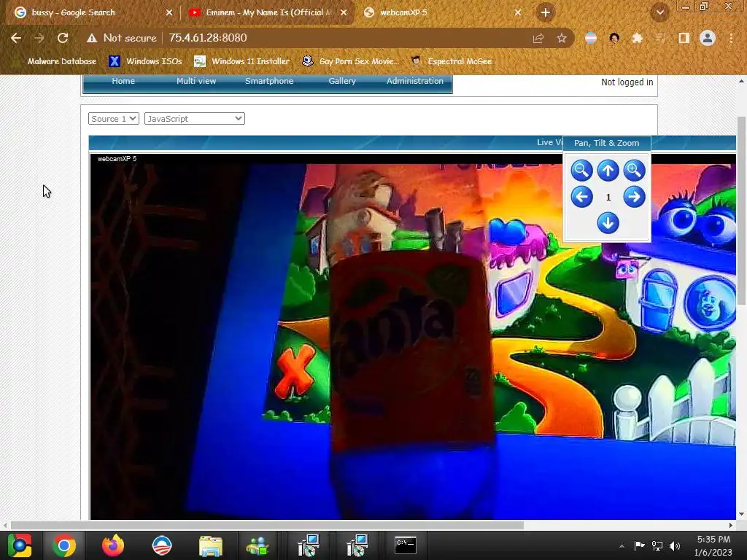Bookmark this page with the star icon

coord(562,38)
